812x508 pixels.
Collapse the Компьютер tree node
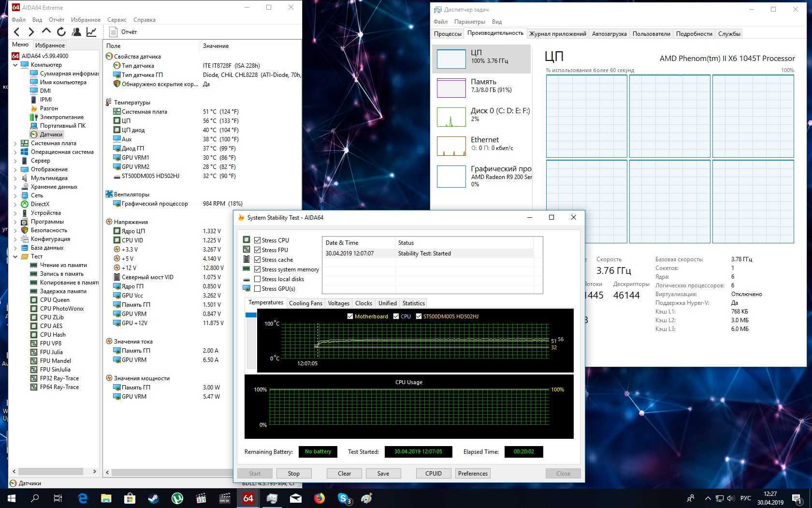click(15, 65)
